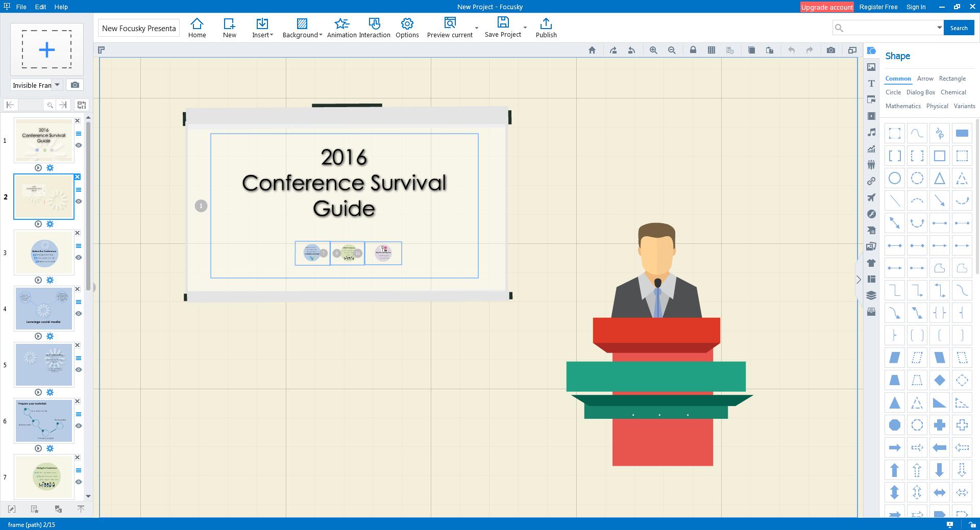Select the filled rectangle shape

point(962,133)
